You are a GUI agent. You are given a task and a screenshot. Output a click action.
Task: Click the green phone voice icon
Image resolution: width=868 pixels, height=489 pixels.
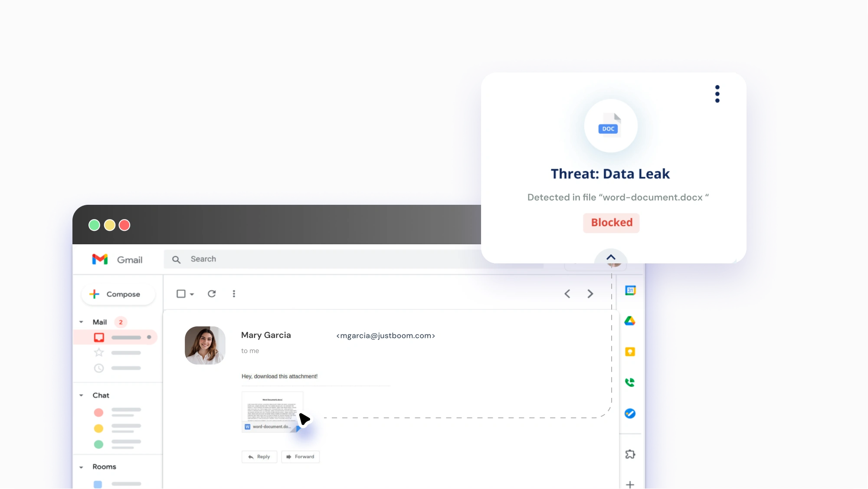click(630, 382)
